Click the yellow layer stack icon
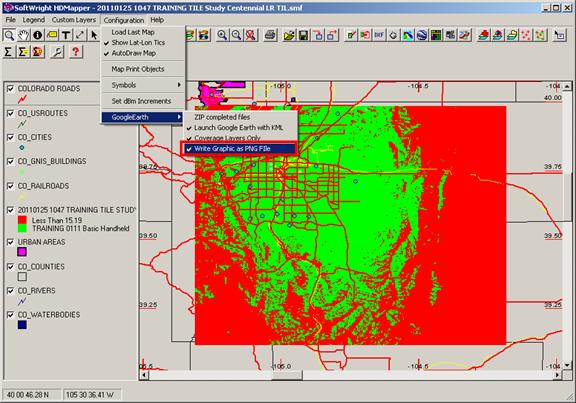The width and height of the screenshot is (576, 403). point(512,35)
